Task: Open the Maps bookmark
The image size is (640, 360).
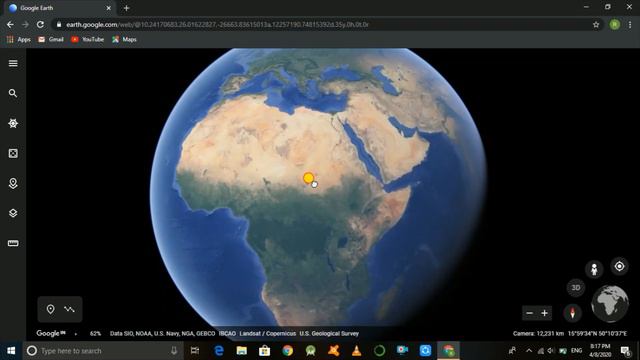Action: pos(124,40)
